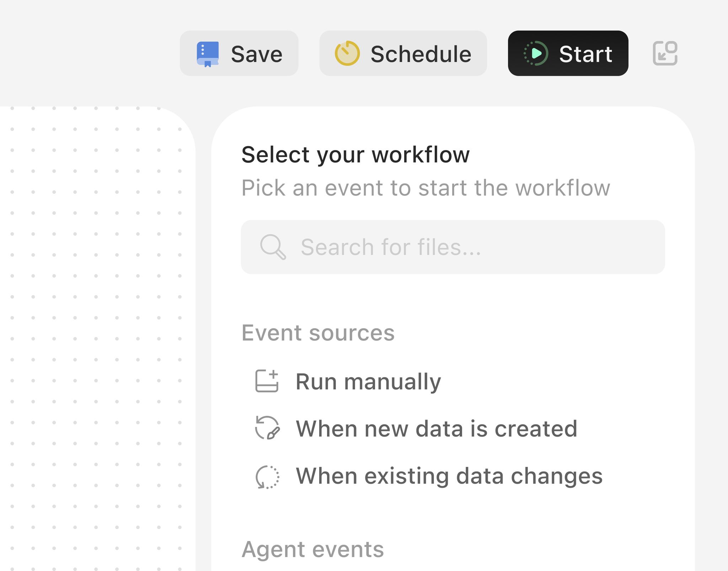
Task: Click the Run manually document icon
Action: click(x=266, y=381)
